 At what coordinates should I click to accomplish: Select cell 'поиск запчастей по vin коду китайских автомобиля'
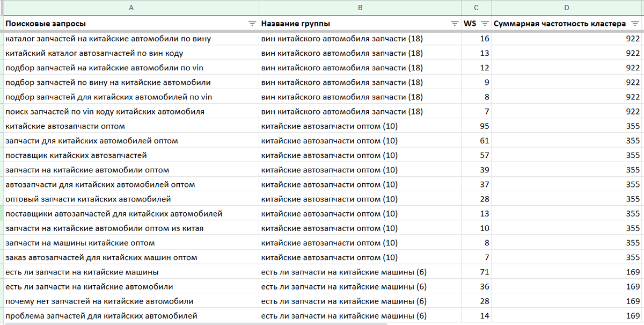pyautogui.click(x=130, y=111)
